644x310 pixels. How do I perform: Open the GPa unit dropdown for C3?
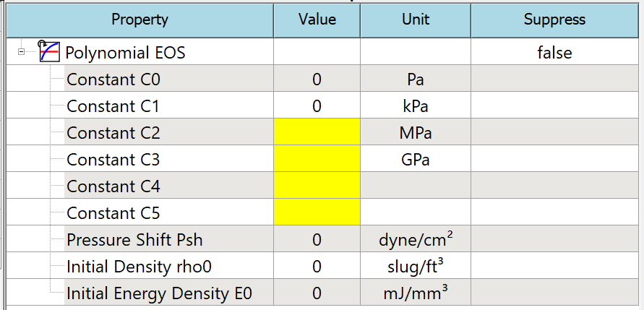click(415, 160)
